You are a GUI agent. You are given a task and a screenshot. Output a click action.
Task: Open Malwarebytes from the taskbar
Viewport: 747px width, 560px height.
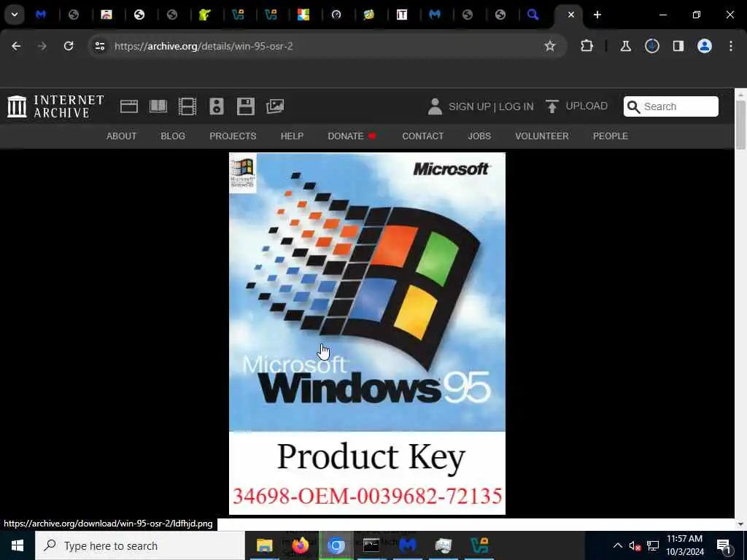click(x=407, y=545)
